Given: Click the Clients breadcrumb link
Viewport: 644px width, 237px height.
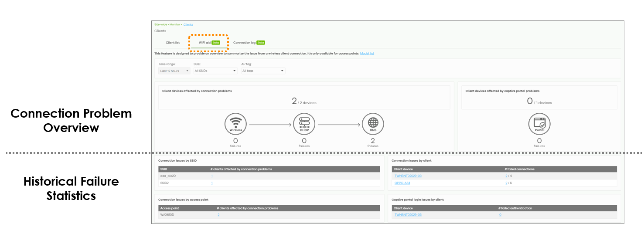Looking at the screenshot, I should [x=188, y=24].
